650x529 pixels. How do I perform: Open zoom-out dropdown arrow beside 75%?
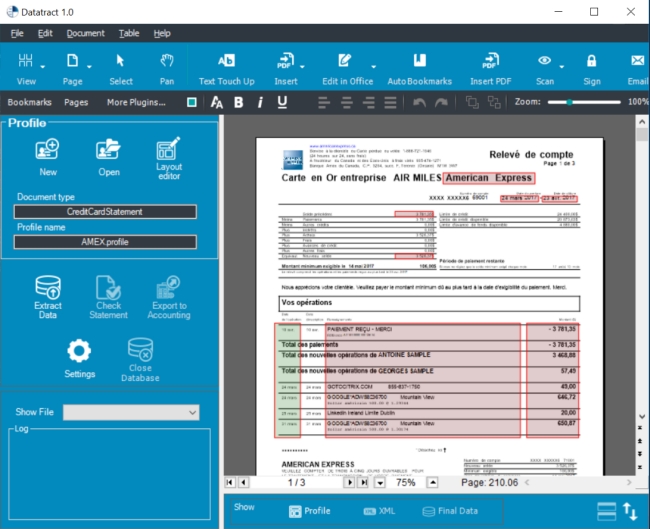(380, 483)
